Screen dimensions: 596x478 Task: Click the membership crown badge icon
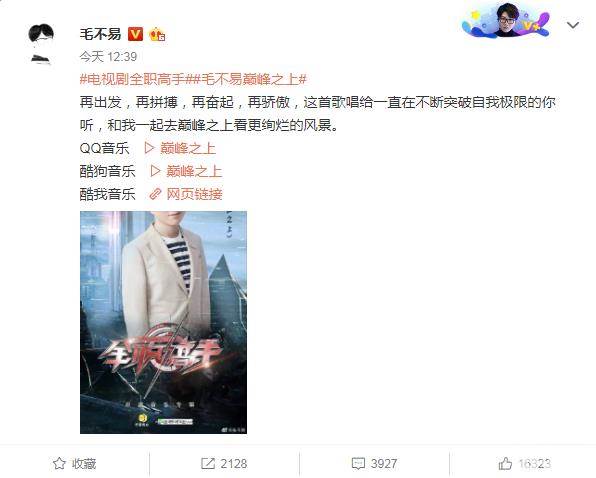[157, 35]
